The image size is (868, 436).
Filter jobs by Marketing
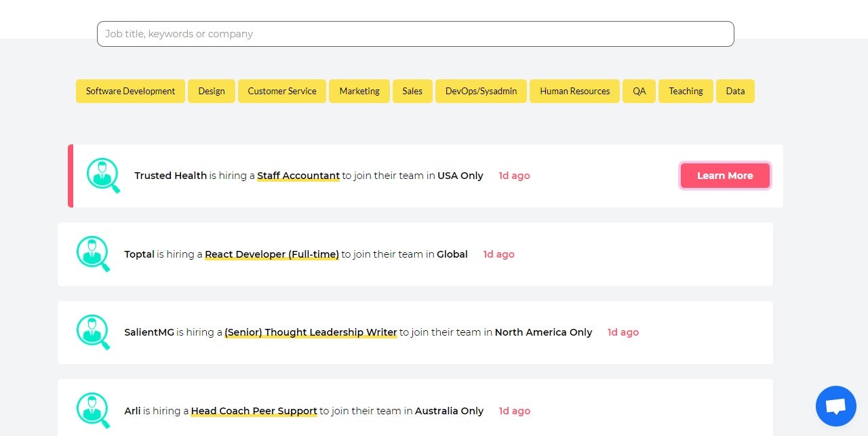pos(359,91)
